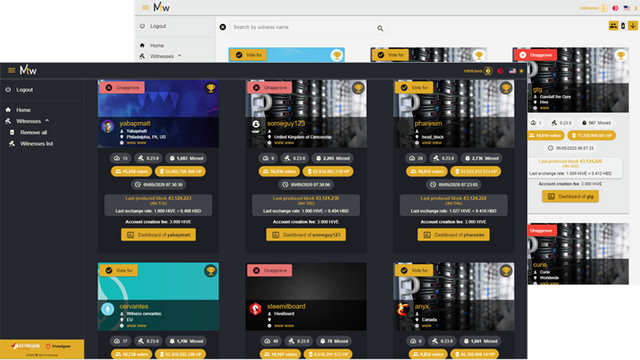Open Dashboard of someguy123
Image resolution: width=640 pixels, height=360 pixels.
[x=306, y=235]
